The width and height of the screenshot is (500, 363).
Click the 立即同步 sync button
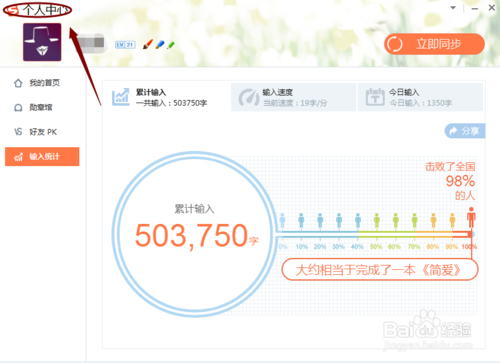coord(434,44)
